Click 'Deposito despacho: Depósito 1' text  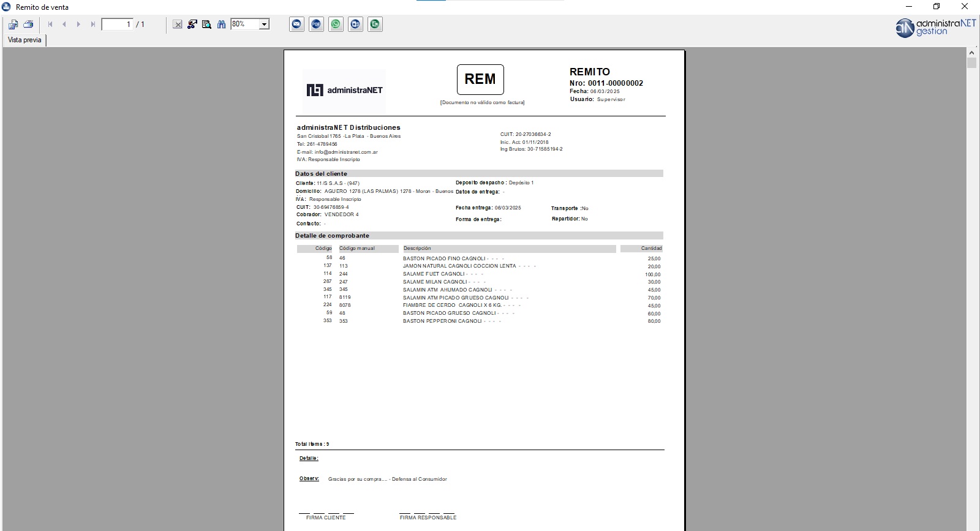point(495,183)
